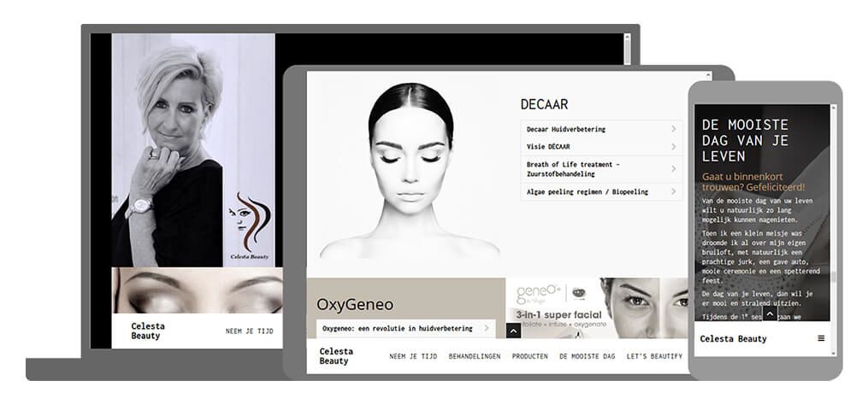
Task: Open Algae peeling regimen / Biopeeling
Action: click(x=588, y=192)
